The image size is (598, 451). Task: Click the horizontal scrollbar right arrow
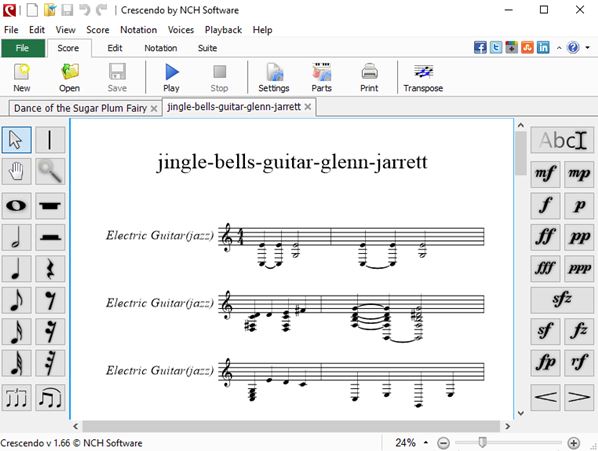click(507, 426)
